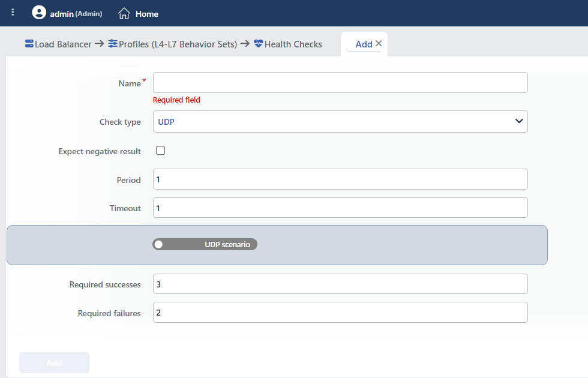This screenshot has width=588, height=378.
Task: Focus the Name input field
Action: coord(340,83)
